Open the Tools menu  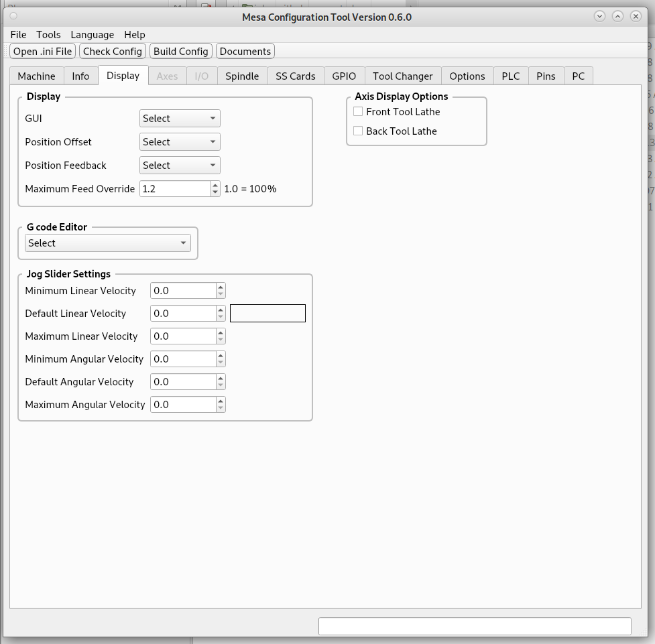click(48, 35)
